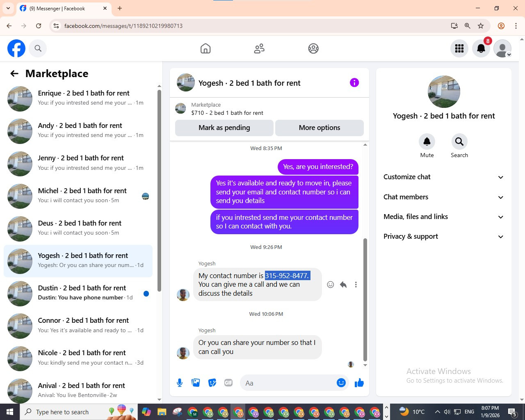Bookmark this page with star icon
This screenshot has width=525, height=420.
pos(481,26)
